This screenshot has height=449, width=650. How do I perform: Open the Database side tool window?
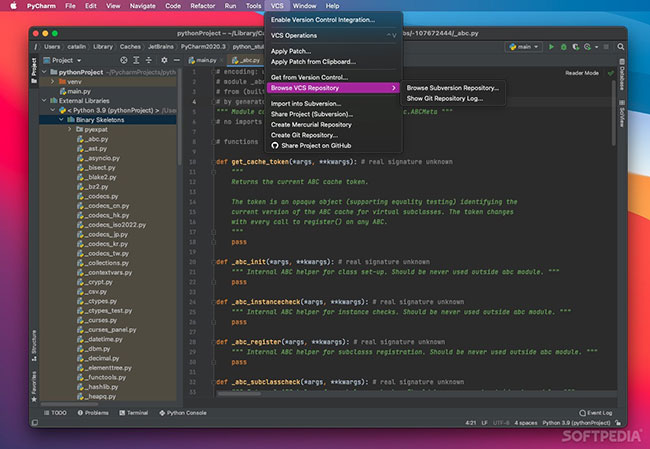click(x=622, y=74)
